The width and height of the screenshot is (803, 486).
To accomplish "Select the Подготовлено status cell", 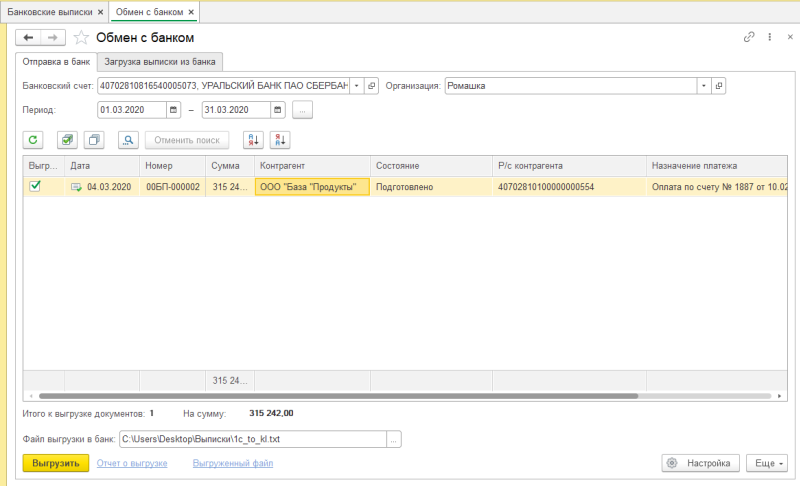I will point(431,187).
